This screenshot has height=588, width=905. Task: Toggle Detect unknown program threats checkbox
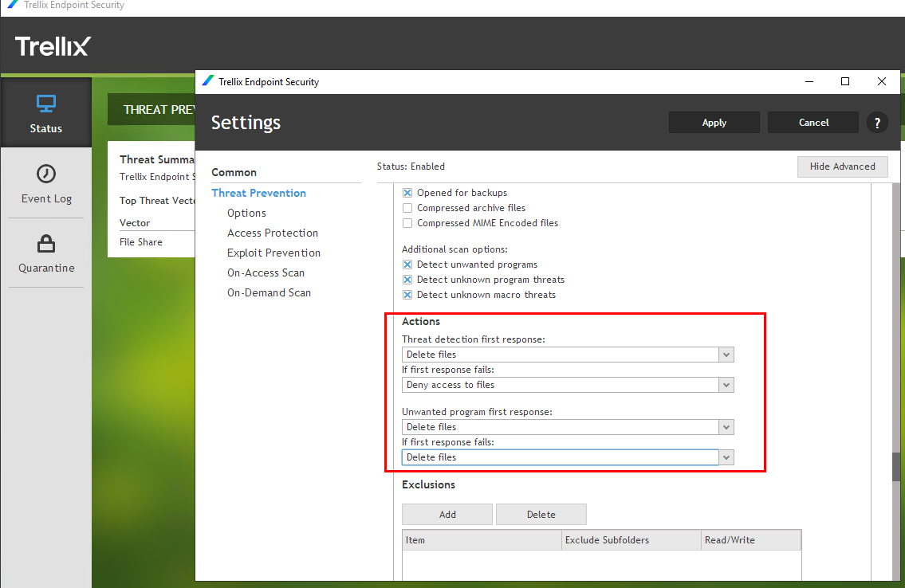point(407,279)
